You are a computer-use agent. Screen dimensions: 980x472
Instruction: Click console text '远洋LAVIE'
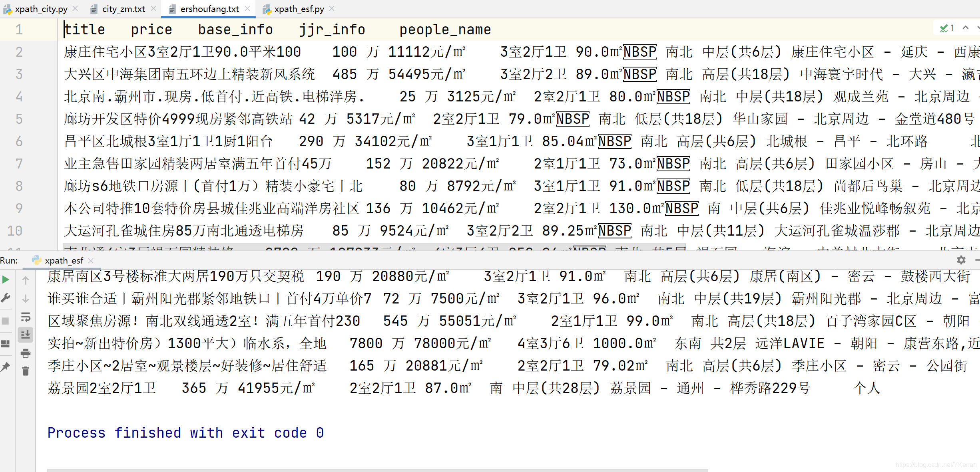(x=790, y=343)
